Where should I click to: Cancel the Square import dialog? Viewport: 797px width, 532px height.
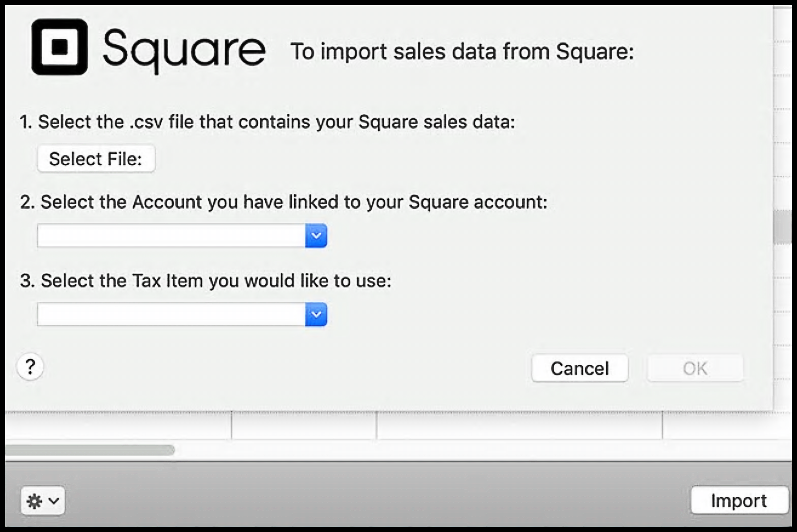pyautogui.click(x=580, y=368)
